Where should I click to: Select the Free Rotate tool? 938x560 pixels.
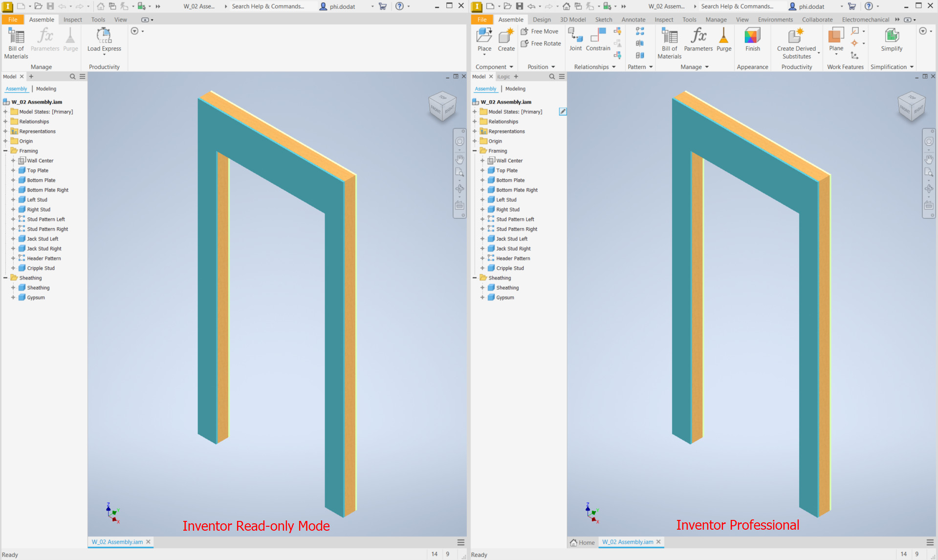click(541, 43)
